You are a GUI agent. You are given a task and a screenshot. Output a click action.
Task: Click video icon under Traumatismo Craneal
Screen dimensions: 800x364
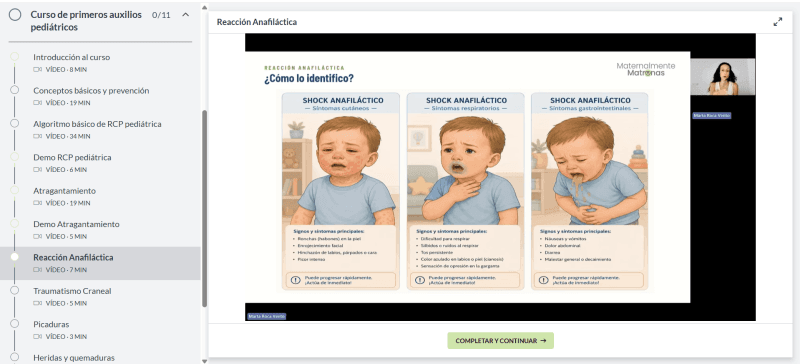[37, 303]
